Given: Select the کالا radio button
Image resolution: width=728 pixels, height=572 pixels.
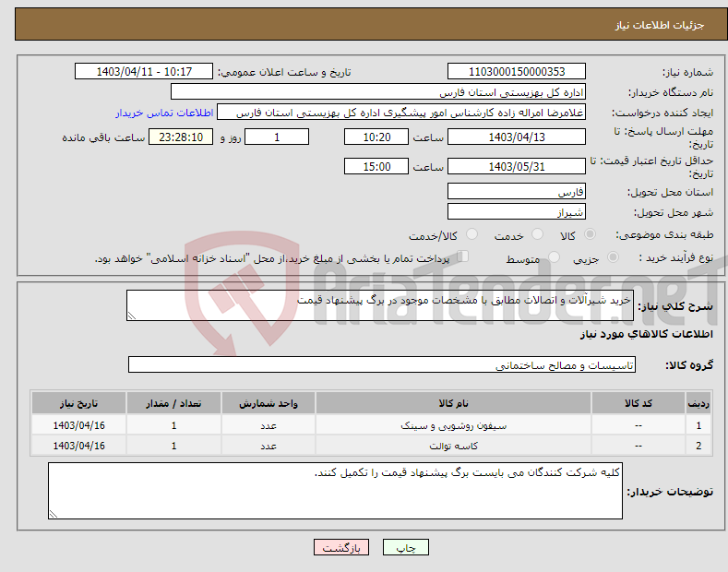Looking at the screenshot, I should [x=590, y=234].
